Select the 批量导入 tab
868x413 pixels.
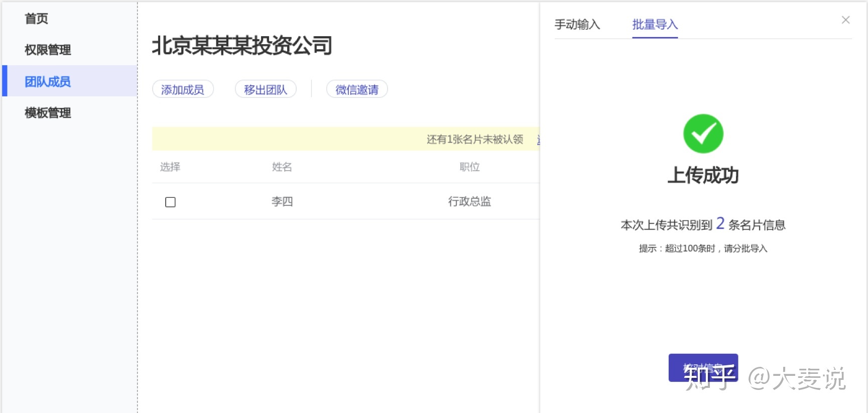coord(655,25)
